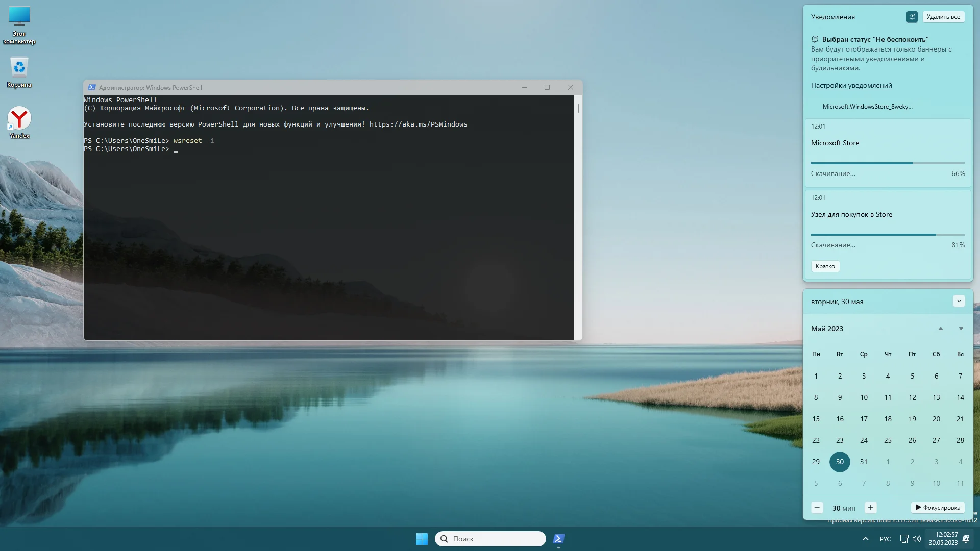Click the Windows Start button
Screen dimensions: 980x551
point(422,539)
